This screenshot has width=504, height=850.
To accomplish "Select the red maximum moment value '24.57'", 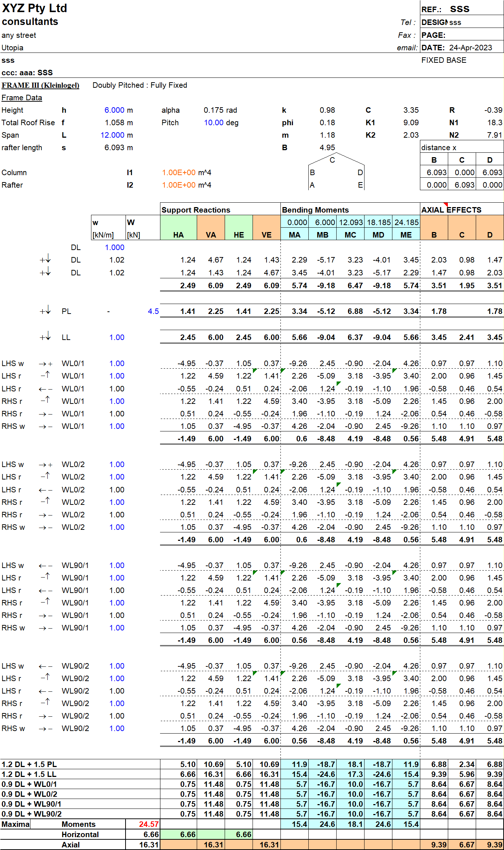I will click(149, 824).
